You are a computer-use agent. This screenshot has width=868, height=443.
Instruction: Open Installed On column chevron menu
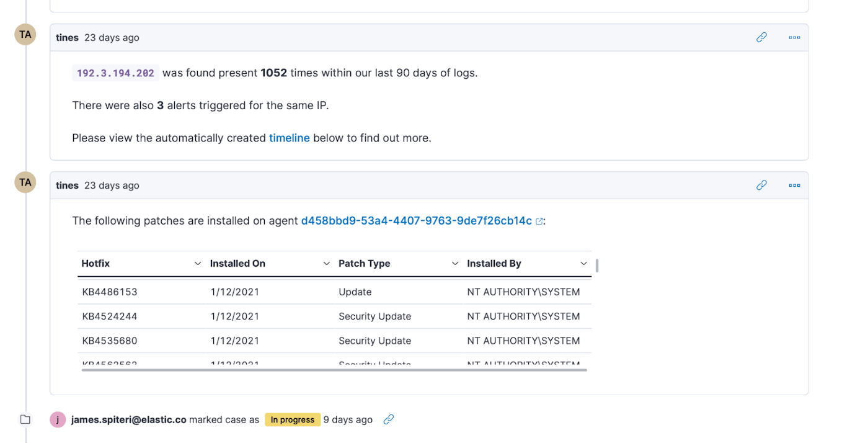pos(326,264)
